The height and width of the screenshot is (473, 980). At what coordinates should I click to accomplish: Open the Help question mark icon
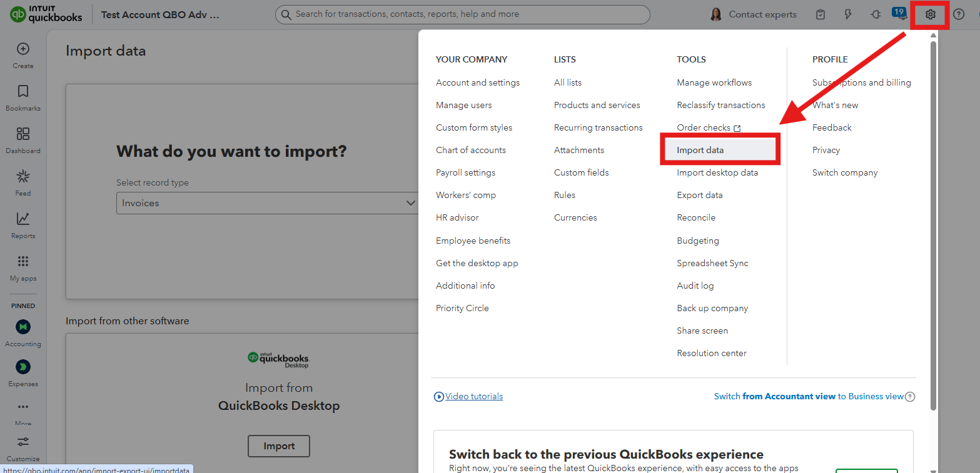(959, 14)
